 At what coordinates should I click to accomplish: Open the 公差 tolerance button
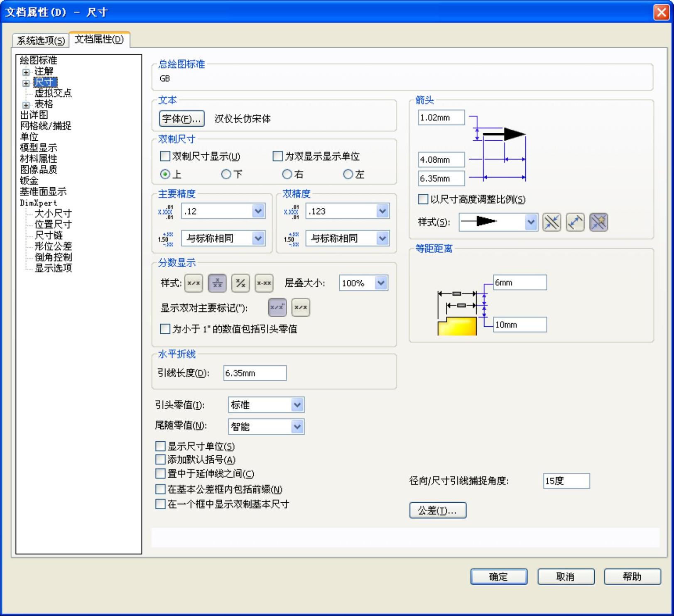pyautogui.click(x=437, y=511)
